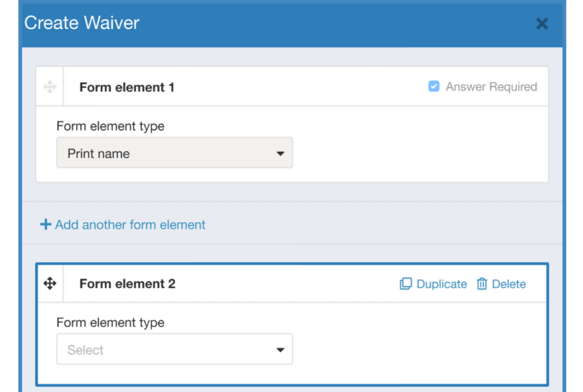Grab the move handle of Form element 2

click(50, 284)
